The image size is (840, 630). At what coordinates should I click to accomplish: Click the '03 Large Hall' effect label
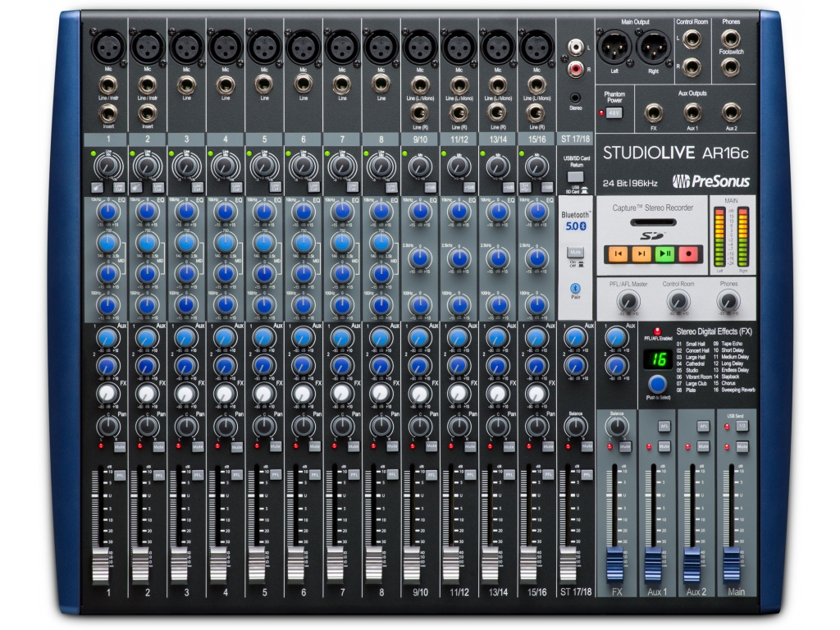pyautogui.click(x=691, y=358)
